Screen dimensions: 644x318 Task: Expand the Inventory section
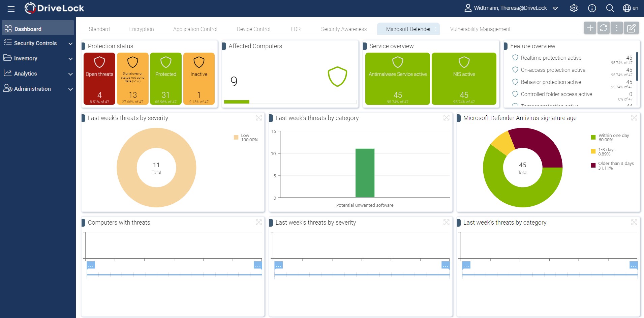pos(70,59)
